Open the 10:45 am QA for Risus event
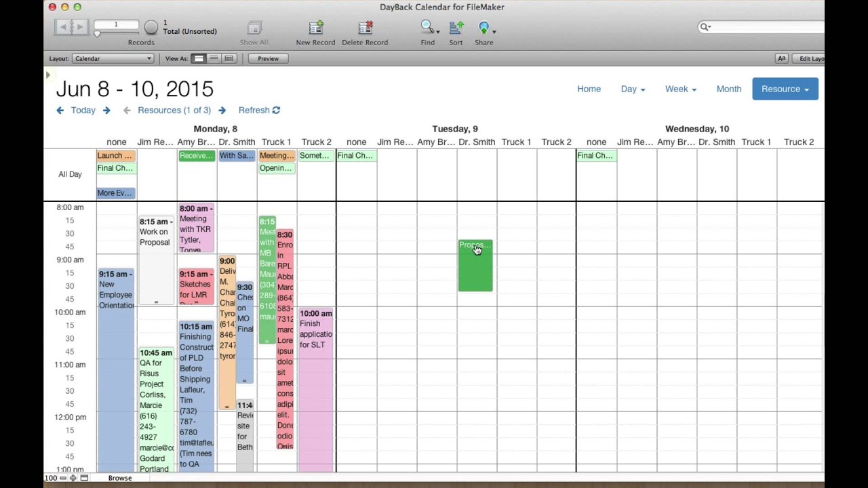 click(x=156, y=409)
